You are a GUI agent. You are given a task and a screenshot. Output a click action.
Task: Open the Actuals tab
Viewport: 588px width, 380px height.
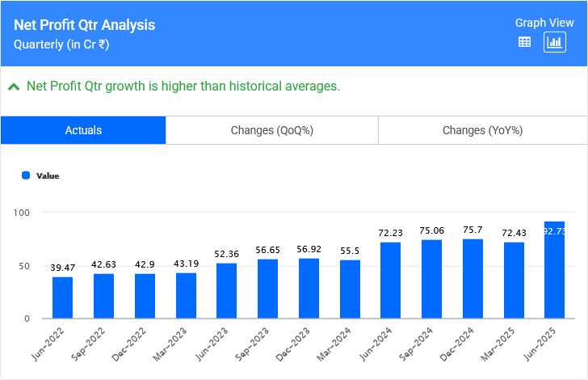(83, 130)
